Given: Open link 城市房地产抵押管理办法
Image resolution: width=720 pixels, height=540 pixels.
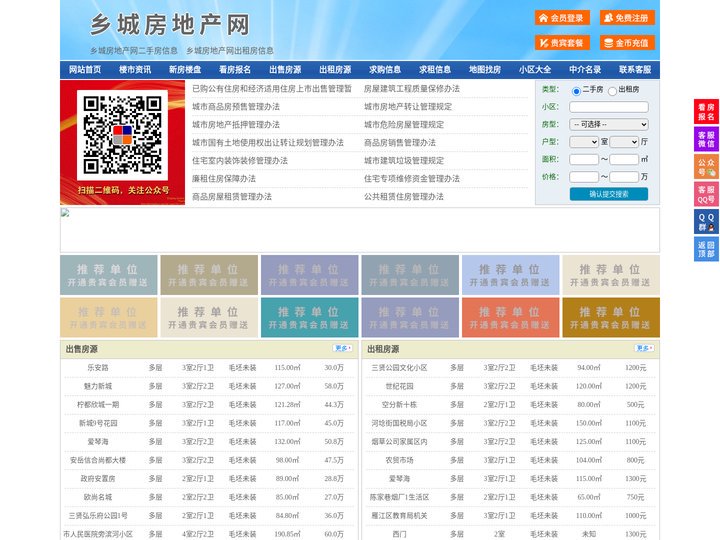Looking at the screenshot, I should 236,124.
